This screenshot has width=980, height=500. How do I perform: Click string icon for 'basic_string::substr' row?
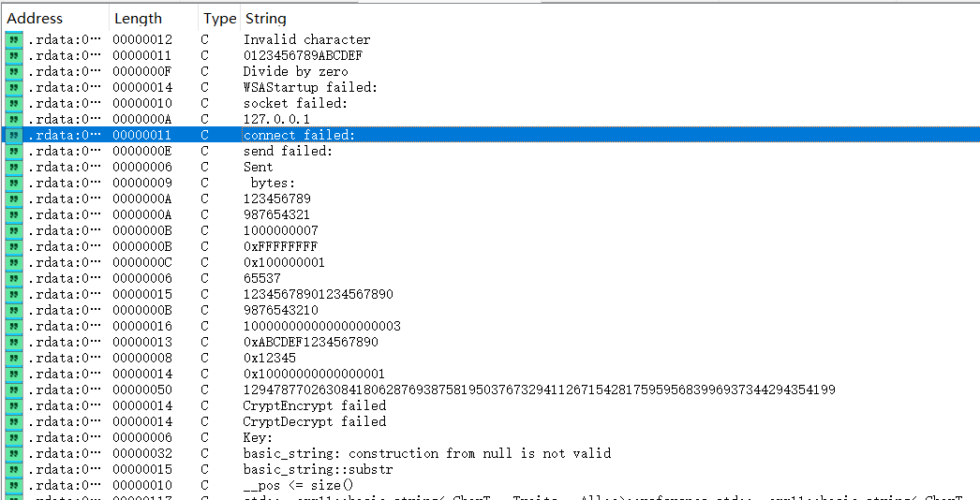click(14, 469)
